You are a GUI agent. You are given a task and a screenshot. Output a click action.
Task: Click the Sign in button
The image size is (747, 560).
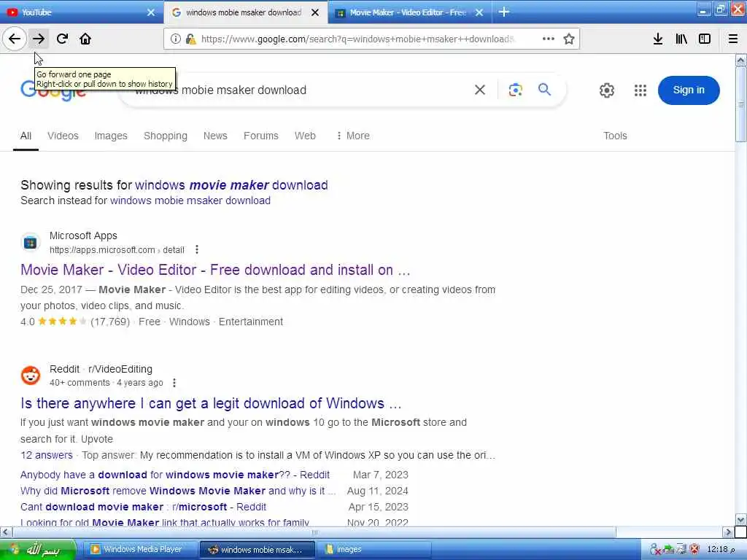(689, 90)
